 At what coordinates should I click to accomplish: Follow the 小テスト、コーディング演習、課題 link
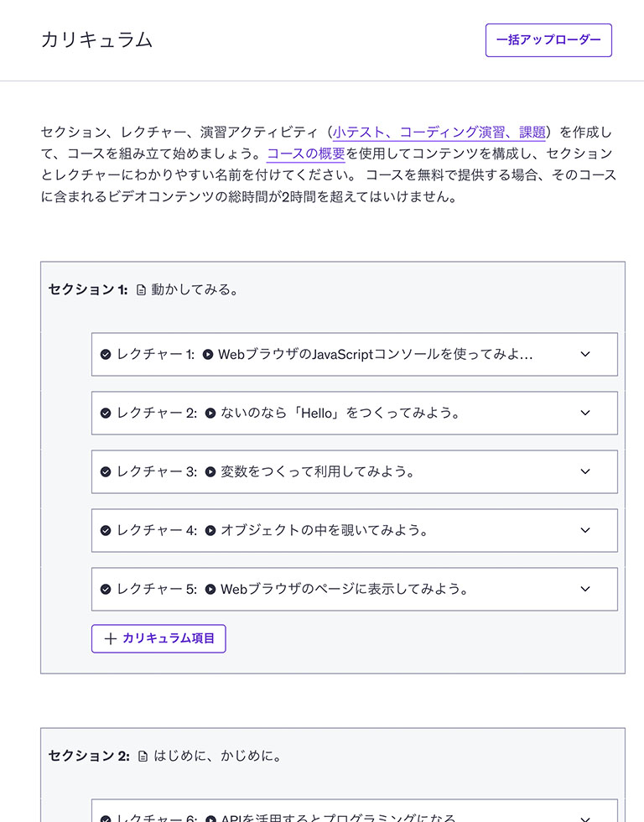click(439, 132)
